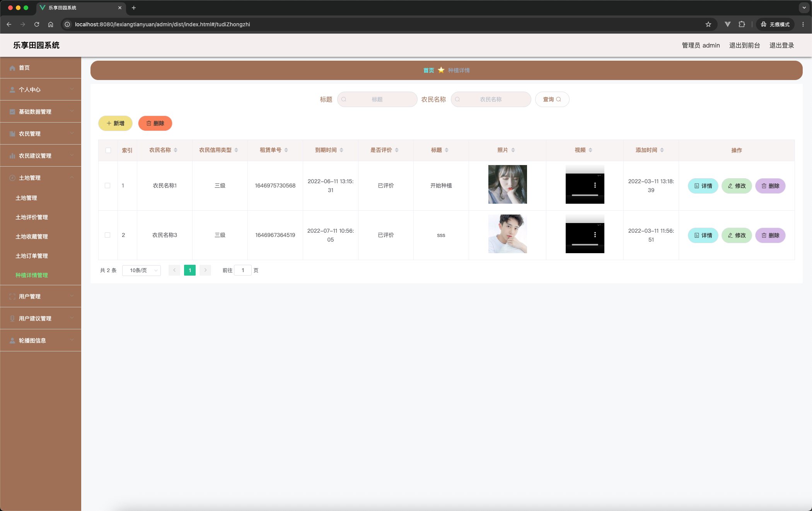
Task: Click video progress bar in row 2
Action: point(585,245)
